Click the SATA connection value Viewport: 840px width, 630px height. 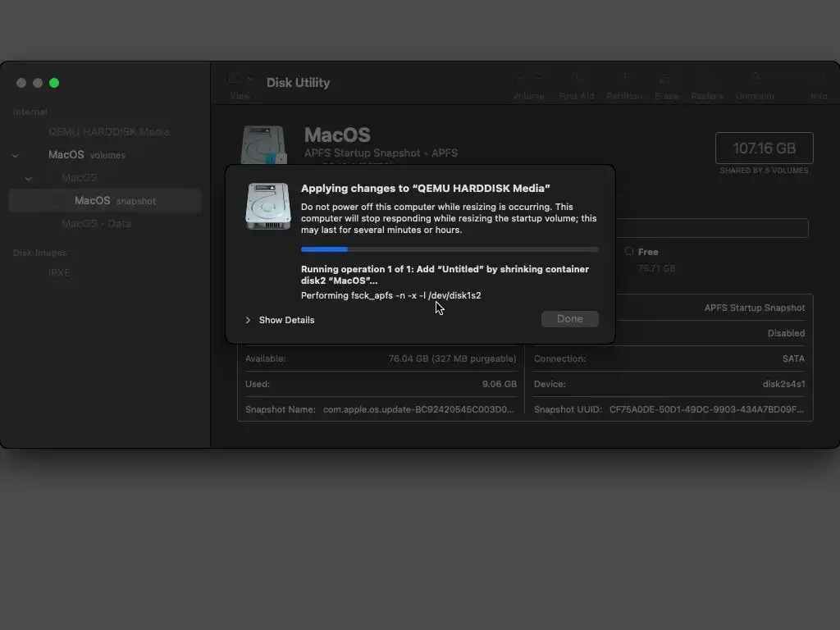(x=793, y=358)
